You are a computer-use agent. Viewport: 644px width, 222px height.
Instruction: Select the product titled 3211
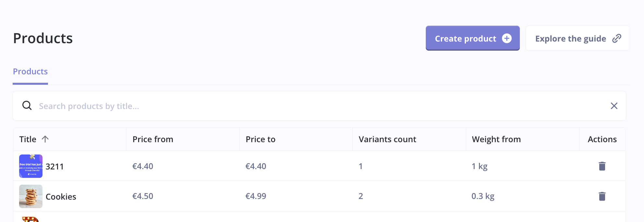pyautogui.click(x=54, y=166)
